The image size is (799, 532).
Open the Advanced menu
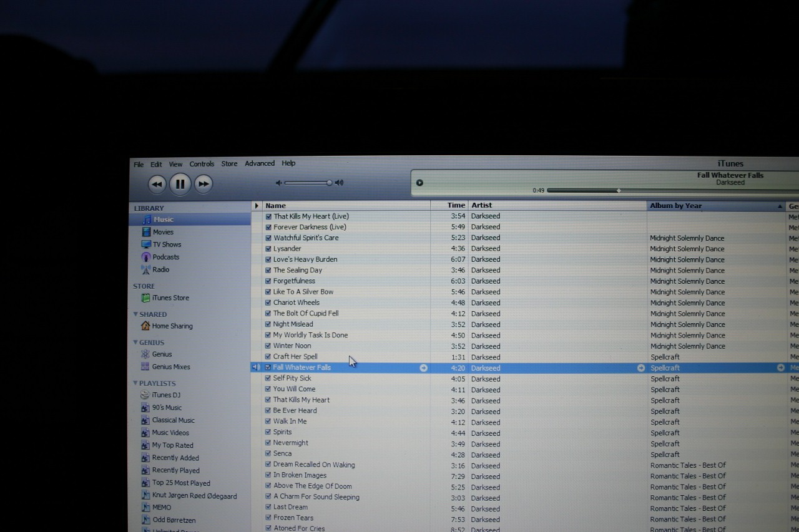tap(260, 163)
